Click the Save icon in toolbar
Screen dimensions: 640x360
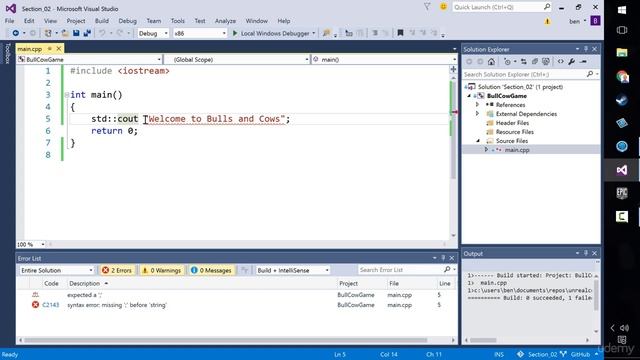pyautogui.click(x=76, y=33)
